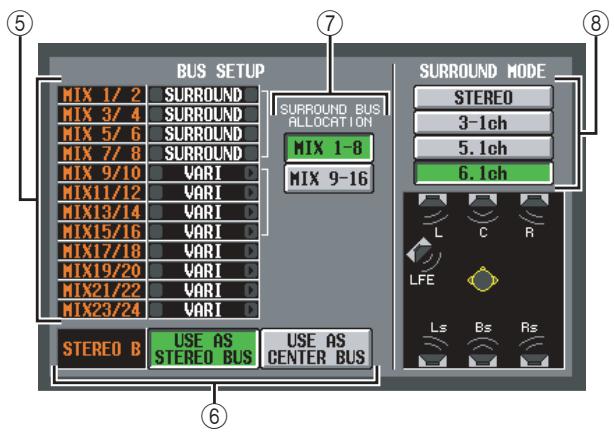Click right arrow of MIX15/16 bus type
This screenshot has width=614, height=434.
pyautogui.click(x=251, y=231)
